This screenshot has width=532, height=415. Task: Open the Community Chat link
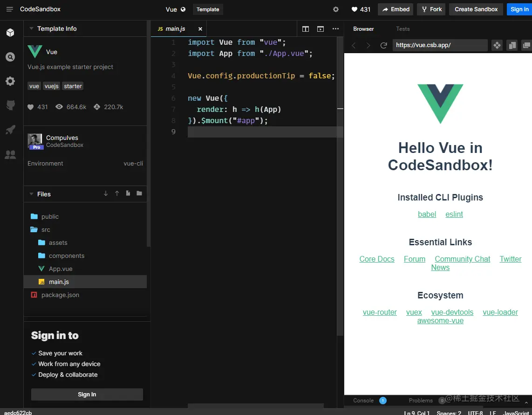click(x=463, y=259)
